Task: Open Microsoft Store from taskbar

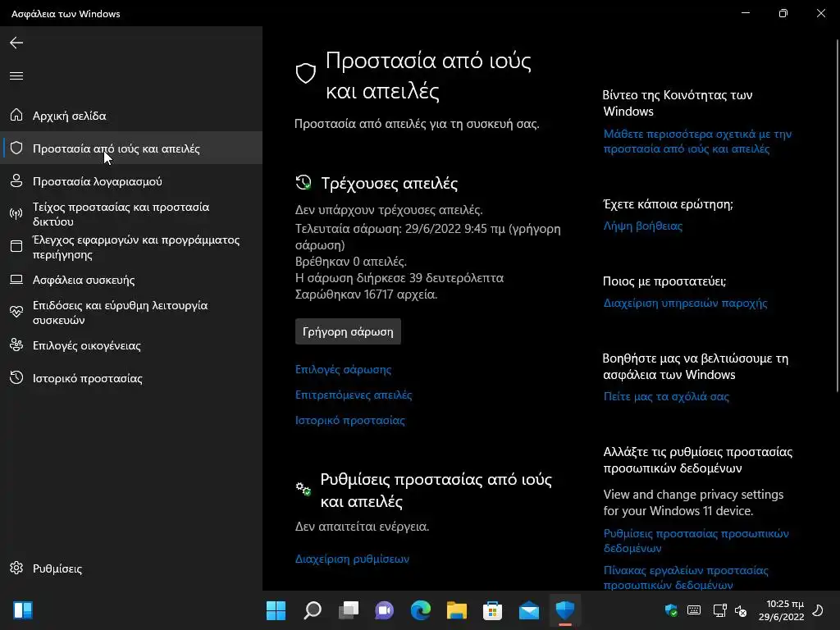Action: click(x=492, y=610)
